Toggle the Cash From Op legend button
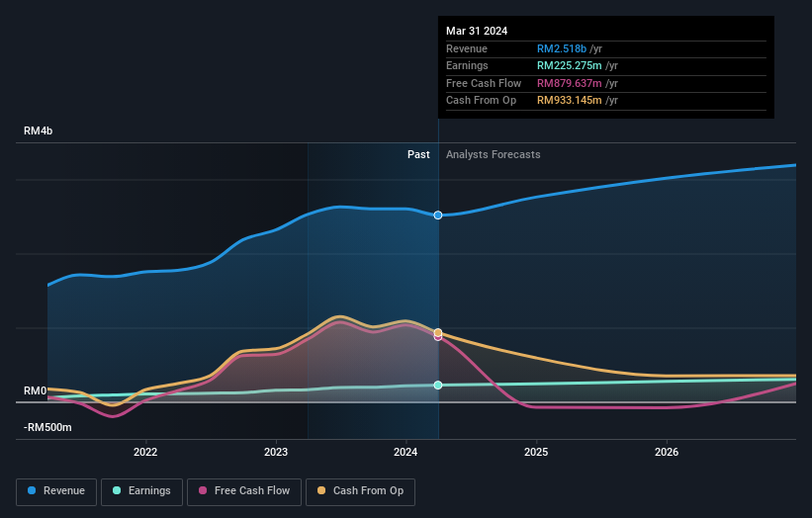This screenshot has width=812, height=518. click(360, 491)
